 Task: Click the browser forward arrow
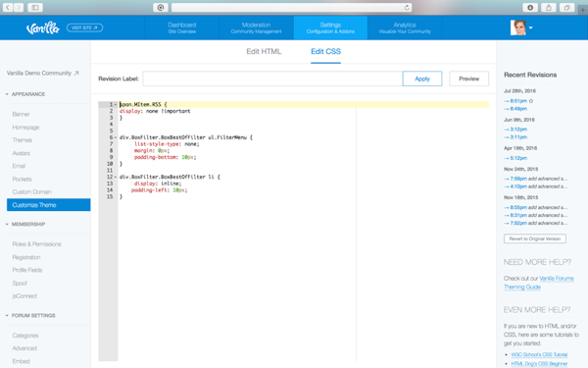click(x=19, y=8)
